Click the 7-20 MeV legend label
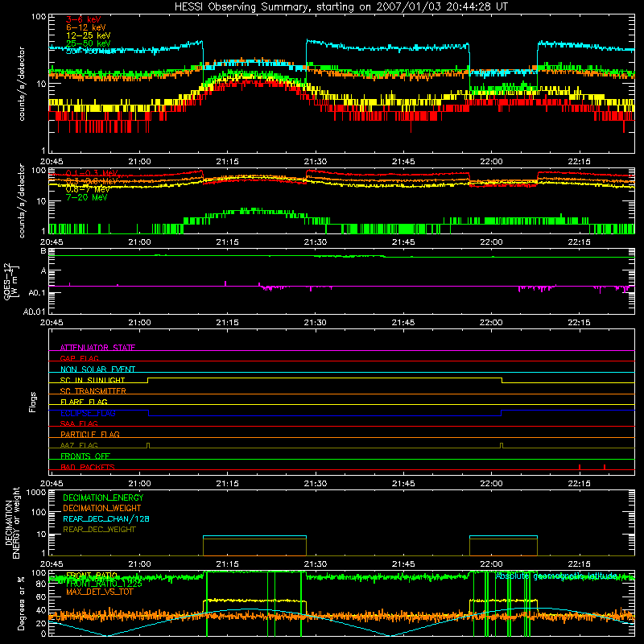The image size is (644, 644). 87,197
